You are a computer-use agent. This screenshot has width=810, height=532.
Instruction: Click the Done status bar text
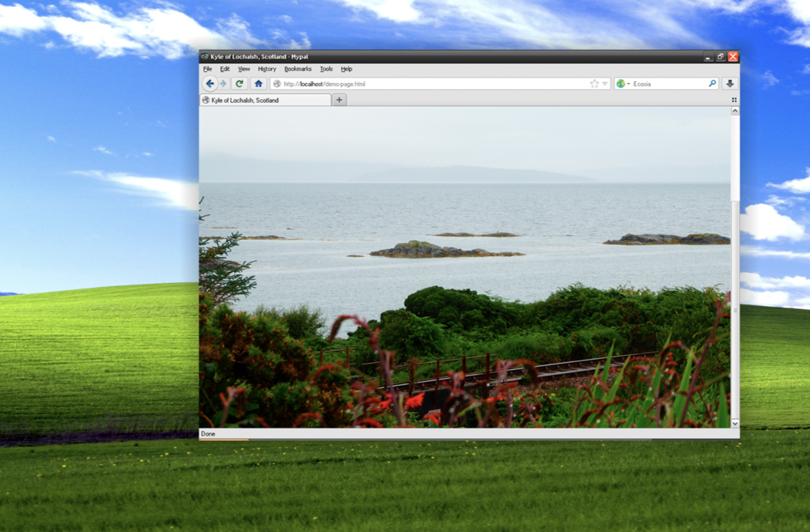(x=210, y=433)
